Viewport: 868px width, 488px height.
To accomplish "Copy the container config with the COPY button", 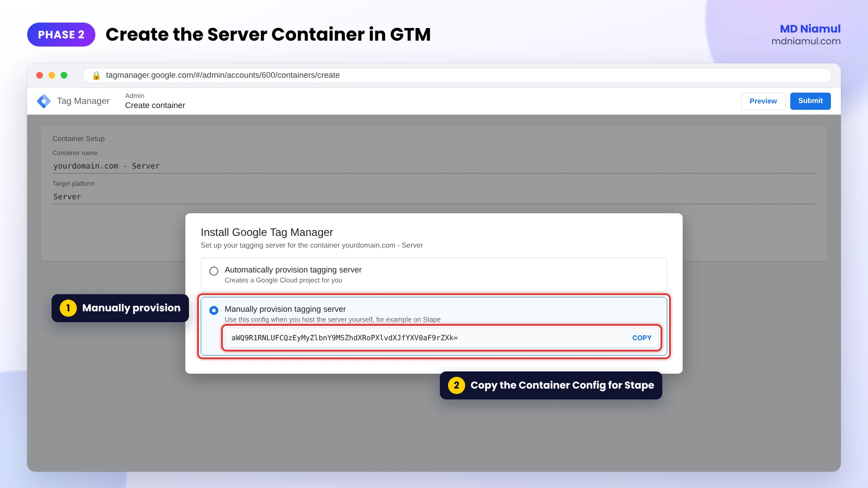I will 642,338.
